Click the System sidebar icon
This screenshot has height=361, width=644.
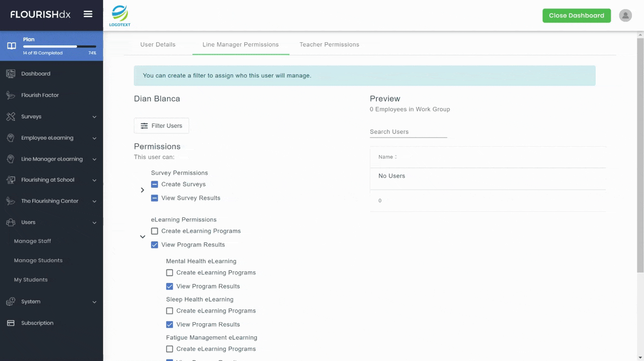coord(11,302)
